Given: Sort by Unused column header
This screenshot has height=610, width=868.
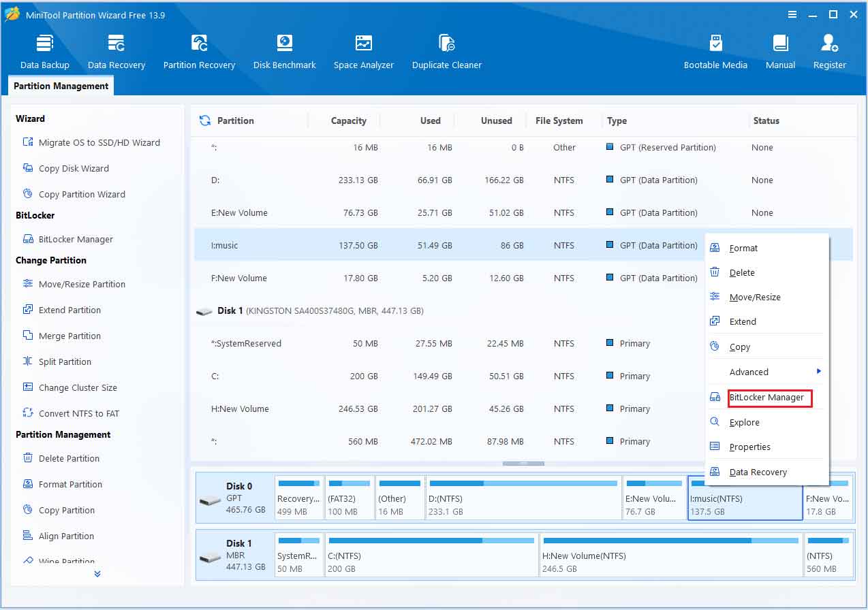Looking at the screenshot, I should click(x=496, y=121).
